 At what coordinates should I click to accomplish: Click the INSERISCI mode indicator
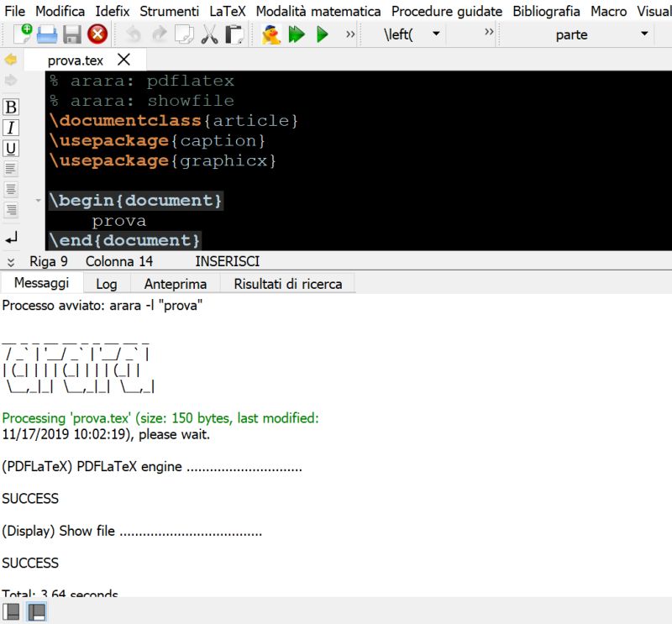(x=227, y=261)
